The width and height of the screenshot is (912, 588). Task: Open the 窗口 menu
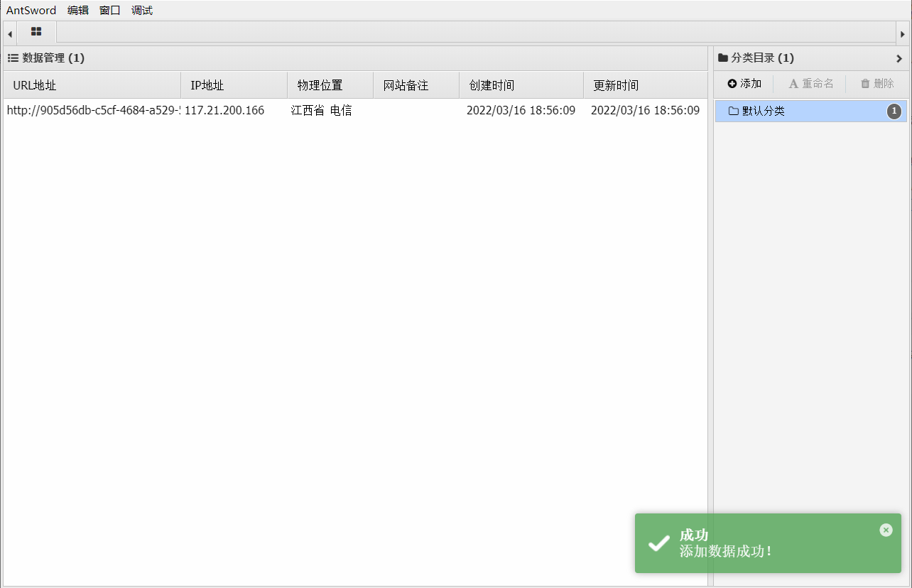pos(108,10)
